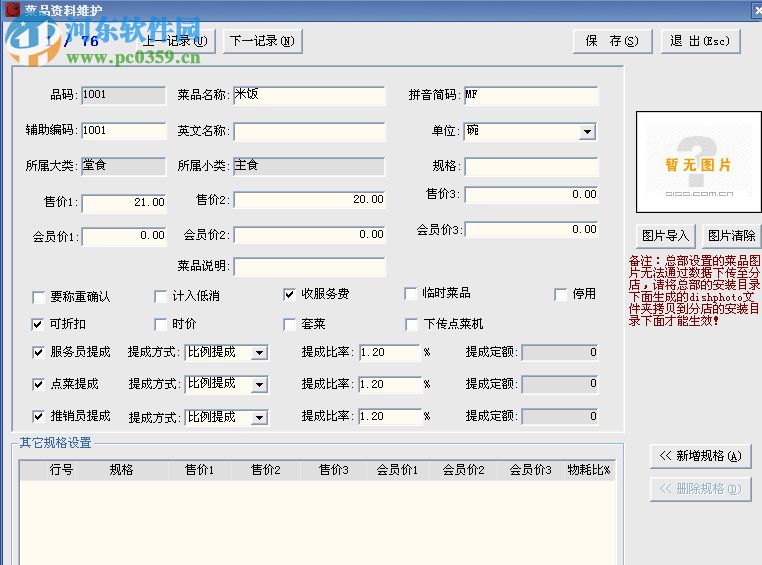Click 提成定额 field in 服务员提成 row
This screenshot has width=762, height=565.
point(560,353)
